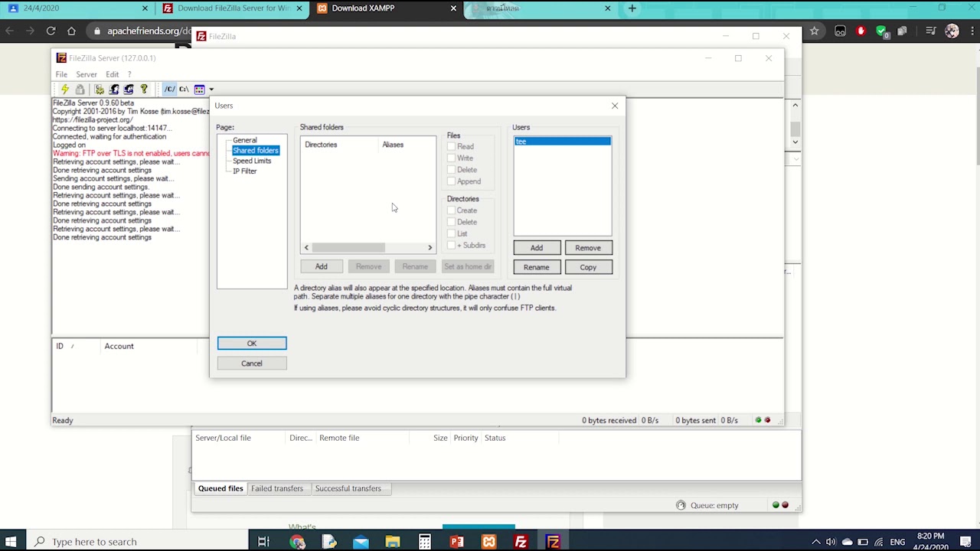This screenshot has height=551, width=980.
Task: Click Add under Shared folders list
Action: pos(322,266)
